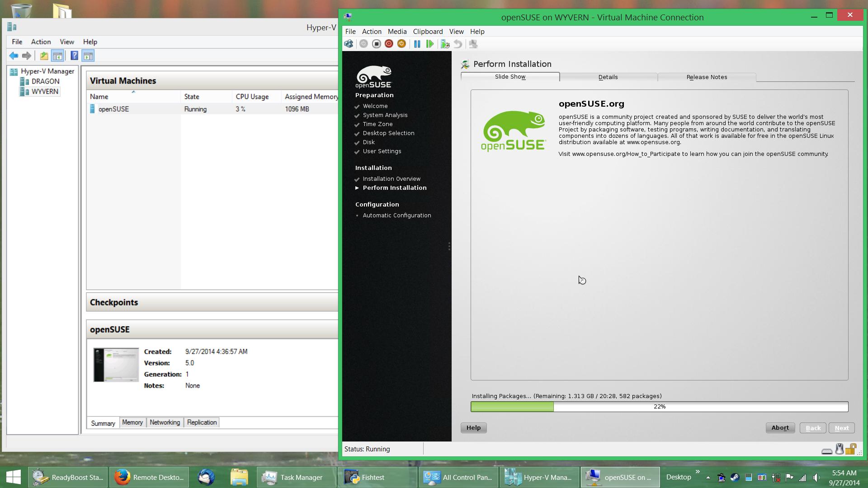Click the installation progress bar at 22%
Screen dimensions: 868x488
(x=659, y=407)
